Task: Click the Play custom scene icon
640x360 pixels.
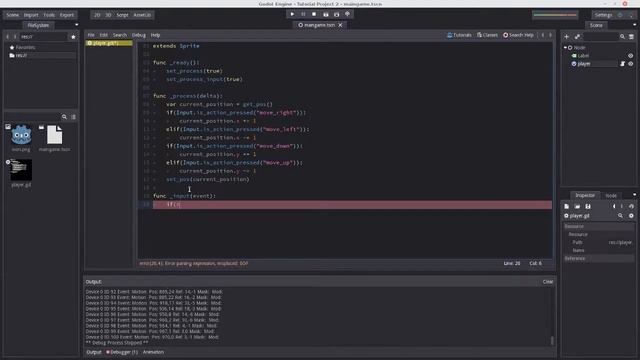Action: 336,14
